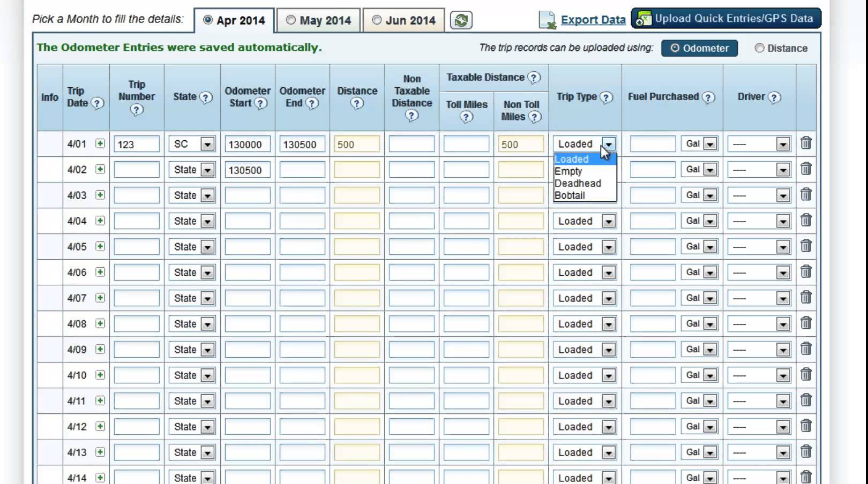868x484 pixels.
Task: Delete the 4/01 trip row with trash icon
Action: 806,143
